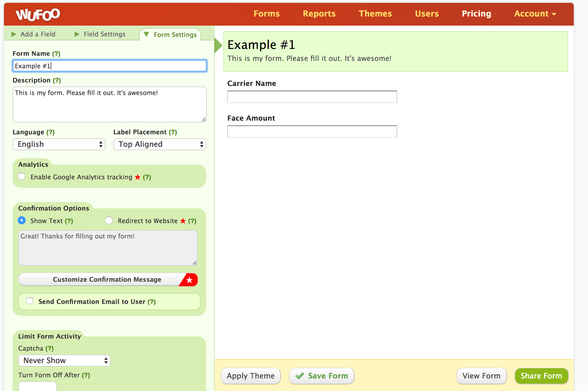
Task: Open Label Placement help (?)
Action: [x=173, y=132]
